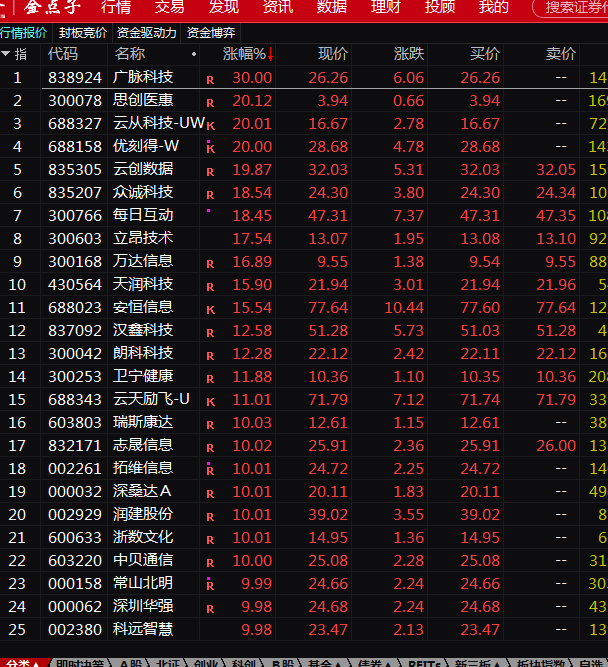Select stock name 科远智慧
The image size is (608, 667).
coord(143,629)
